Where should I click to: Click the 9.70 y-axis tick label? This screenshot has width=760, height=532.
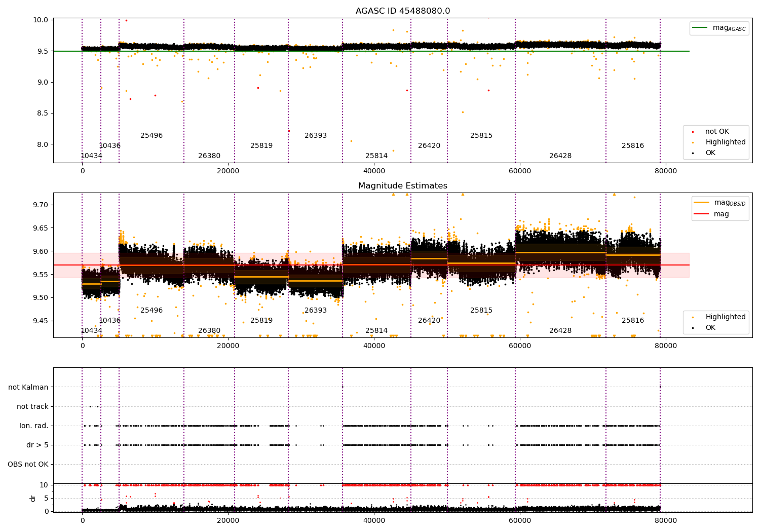[41, 205]
